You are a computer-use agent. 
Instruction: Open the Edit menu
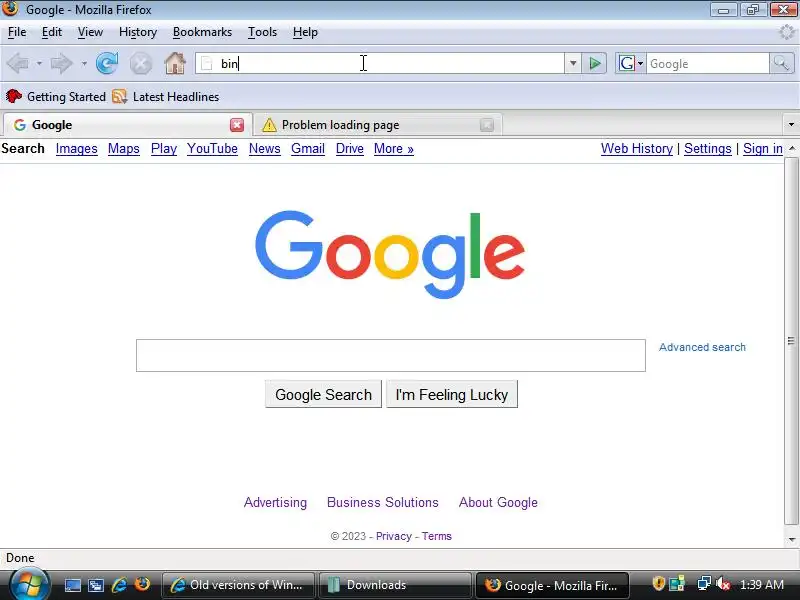coord(52,32)
